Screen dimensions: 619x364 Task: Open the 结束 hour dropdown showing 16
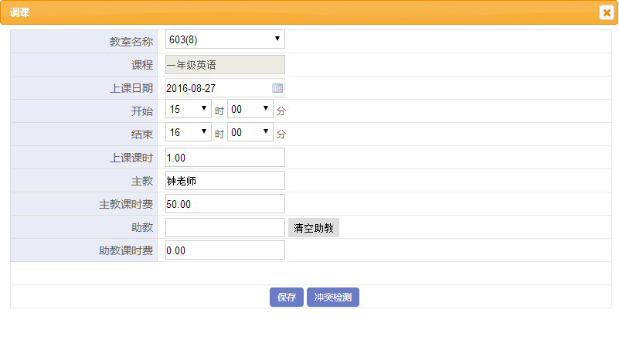(189, 132)
